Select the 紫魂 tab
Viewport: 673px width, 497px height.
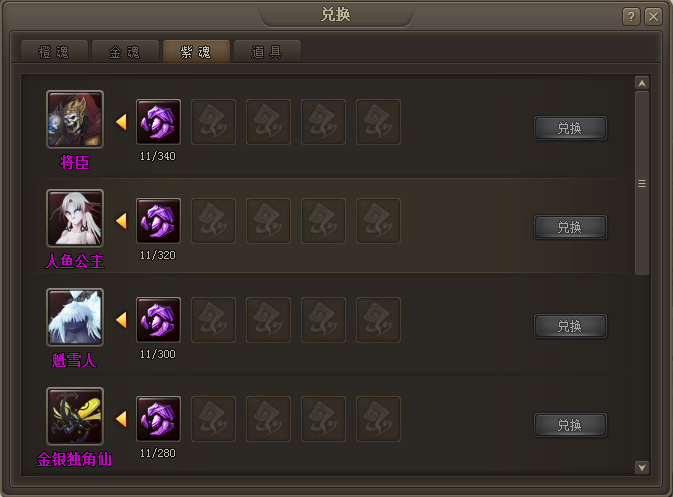(196, 52)
